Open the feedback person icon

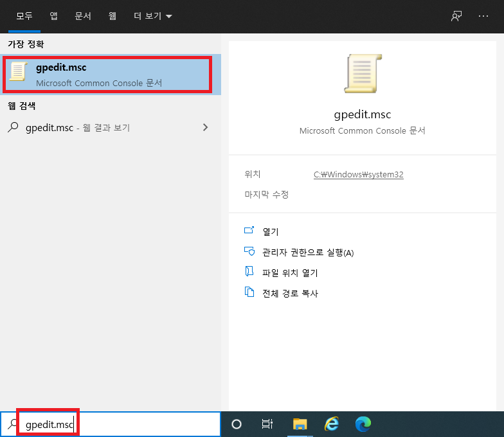click(456, 16)
